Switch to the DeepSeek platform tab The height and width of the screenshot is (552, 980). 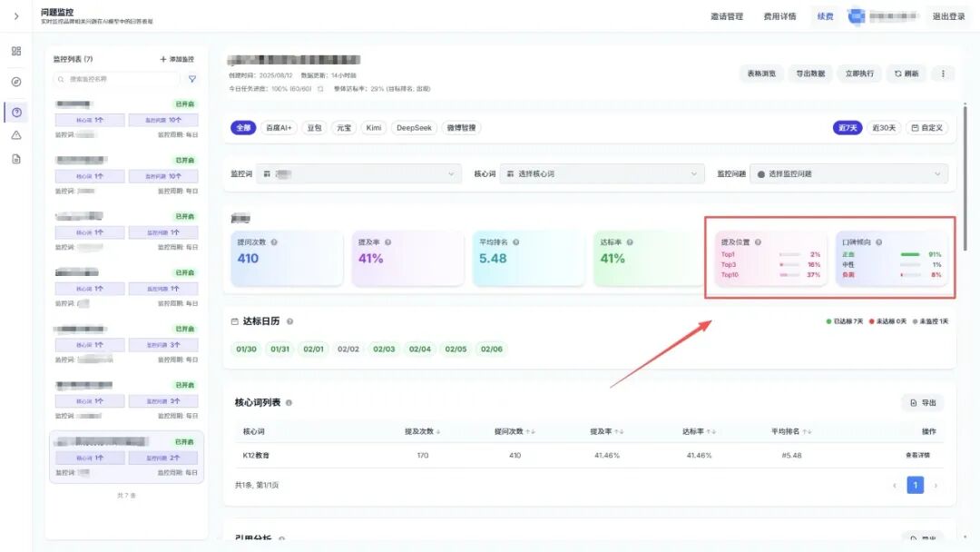(x=414, y=127)
